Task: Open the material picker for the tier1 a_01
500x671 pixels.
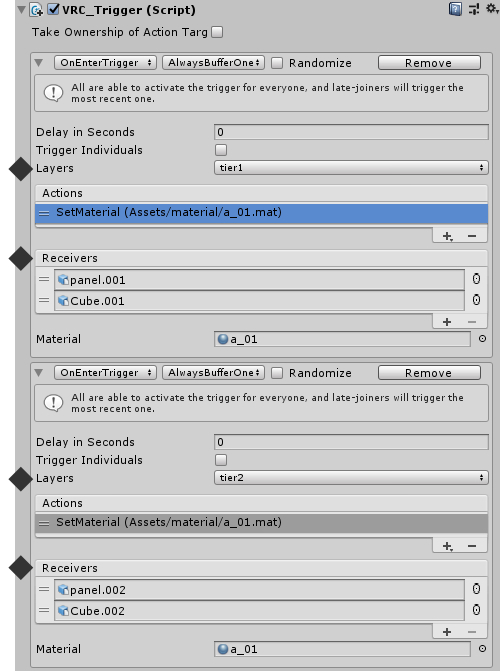Action: (482, 339)
